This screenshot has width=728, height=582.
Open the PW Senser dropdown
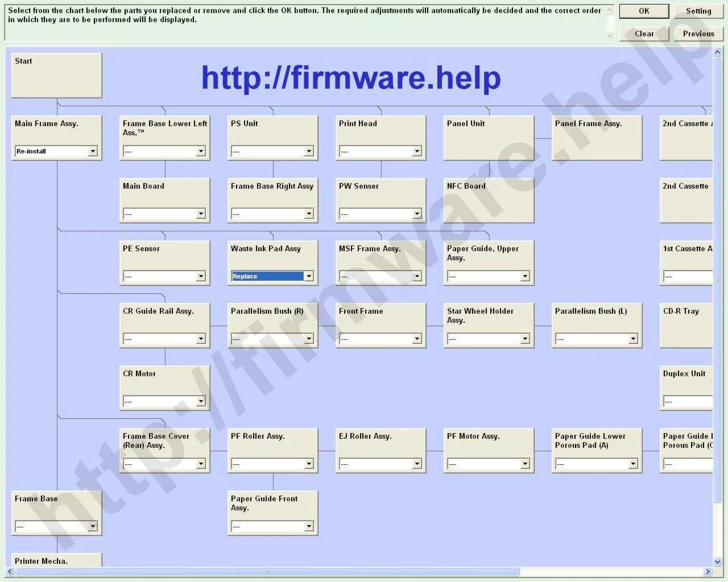[380, 214]
